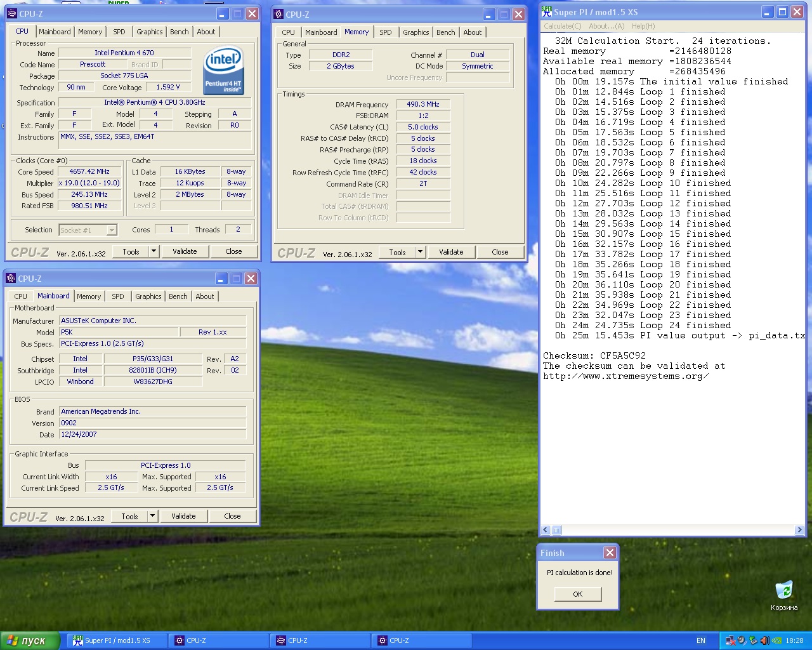Viewport: 812px width, 650px height.
Task: Click the motherboard Model field P5K
Action: pyautogui.click(x=118, y=332)
